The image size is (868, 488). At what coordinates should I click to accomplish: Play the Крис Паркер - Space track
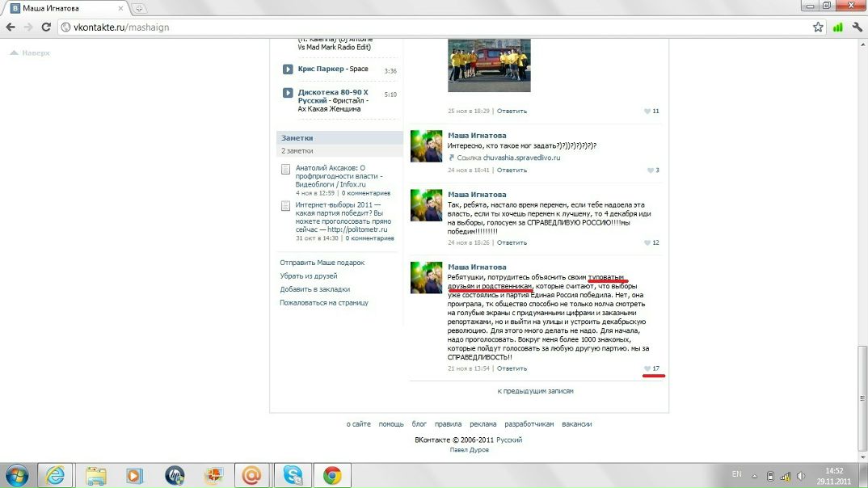click(x=287, y=69)
